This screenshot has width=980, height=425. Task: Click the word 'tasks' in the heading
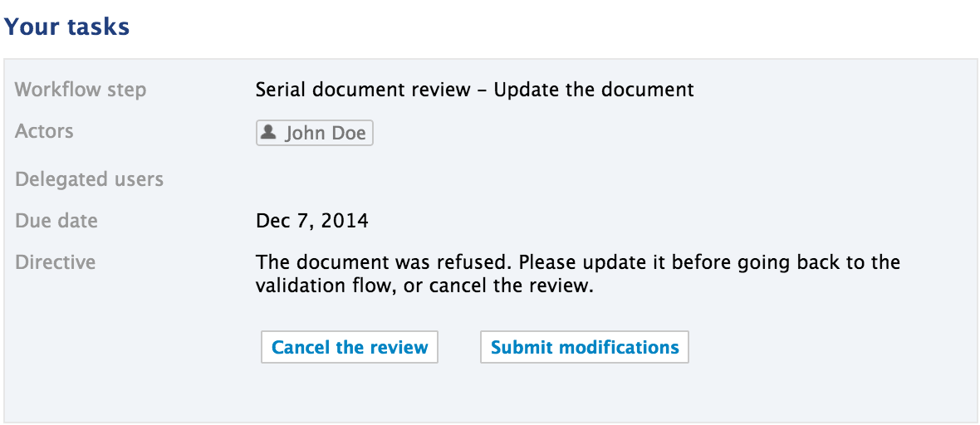point(99,27)
